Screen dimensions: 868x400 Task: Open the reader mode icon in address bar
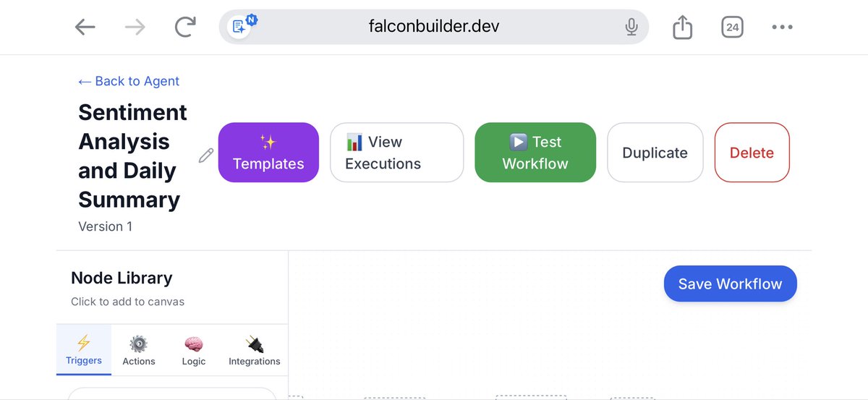240,26
